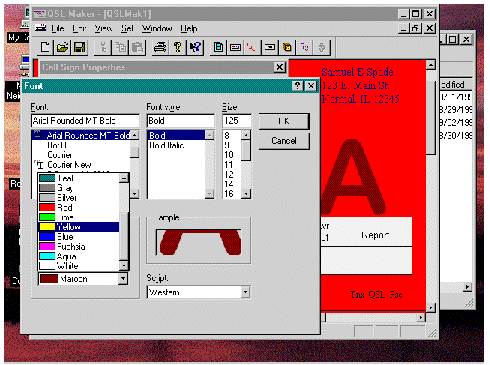This screenshot has height=365, width=490.
Task: Open the File menu
Action: (x=58, y=28)
